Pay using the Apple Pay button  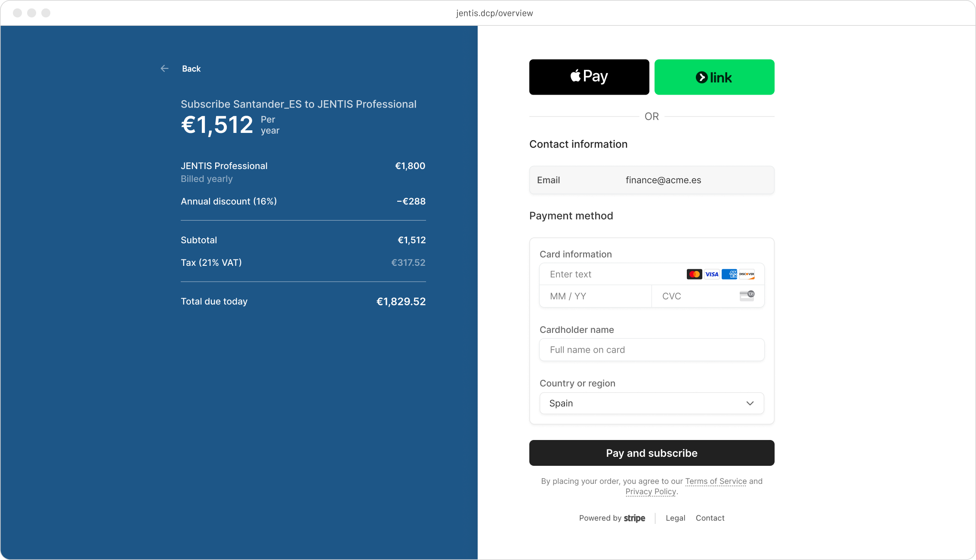589,77
